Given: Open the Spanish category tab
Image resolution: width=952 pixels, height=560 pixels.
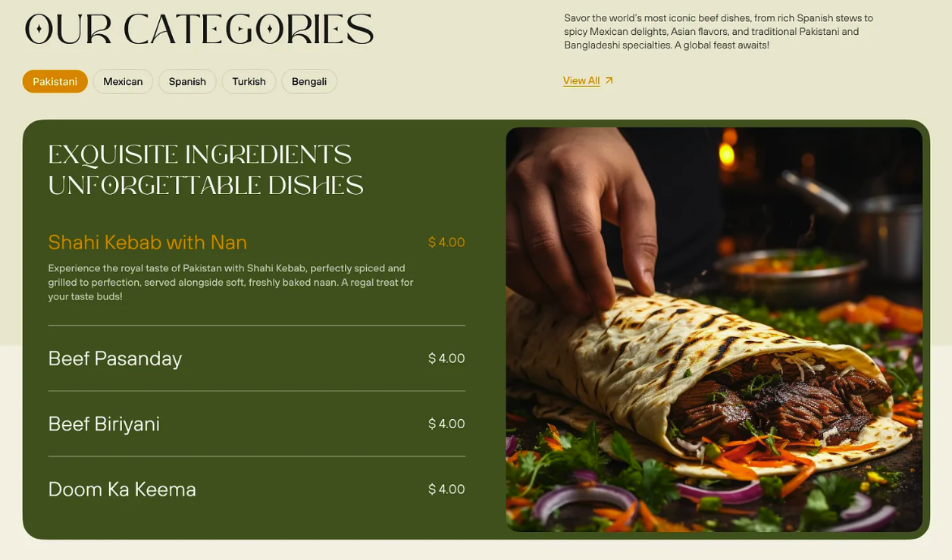Looking at the screenshot, I should 187,81.
